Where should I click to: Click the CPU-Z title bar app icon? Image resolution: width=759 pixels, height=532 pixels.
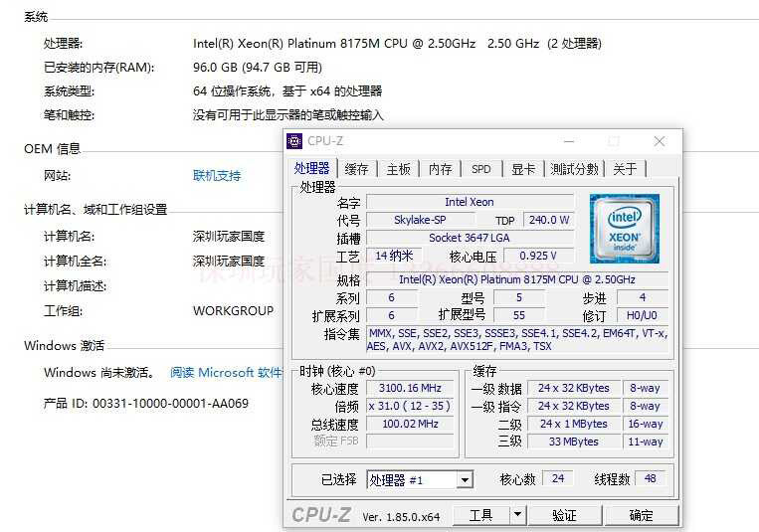pyautogui.click(x=294, y=141)
